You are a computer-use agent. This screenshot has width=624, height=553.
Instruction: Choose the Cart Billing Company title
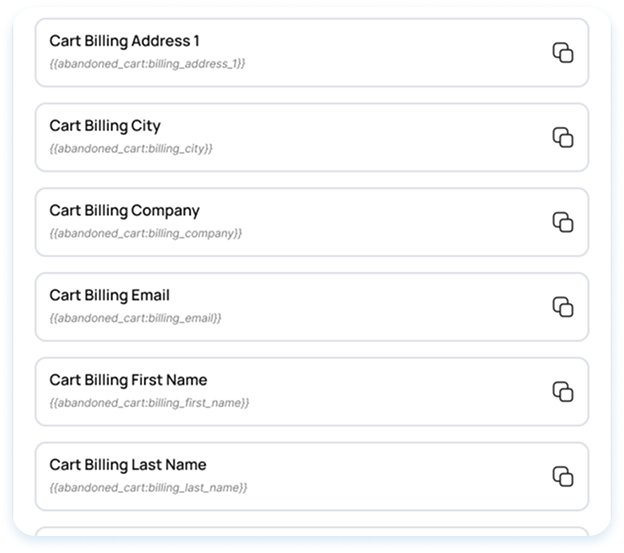click(x=124, y=211)
